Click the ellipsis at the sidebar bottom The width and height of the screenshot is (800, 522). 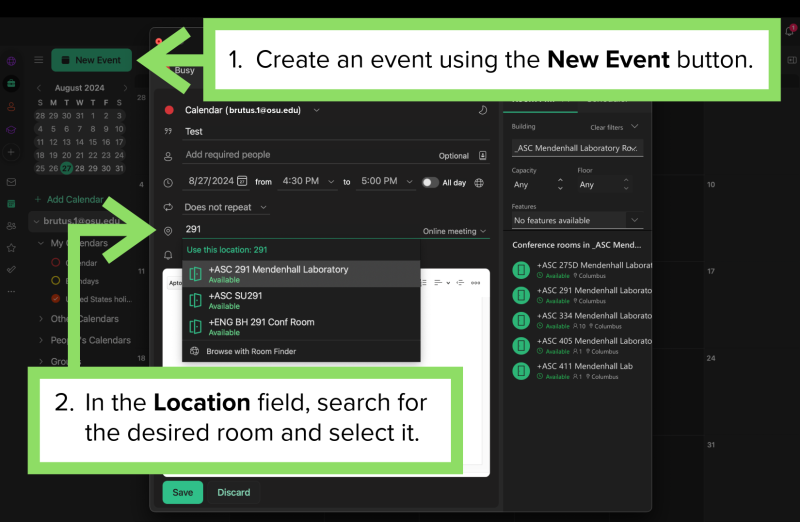11,291
